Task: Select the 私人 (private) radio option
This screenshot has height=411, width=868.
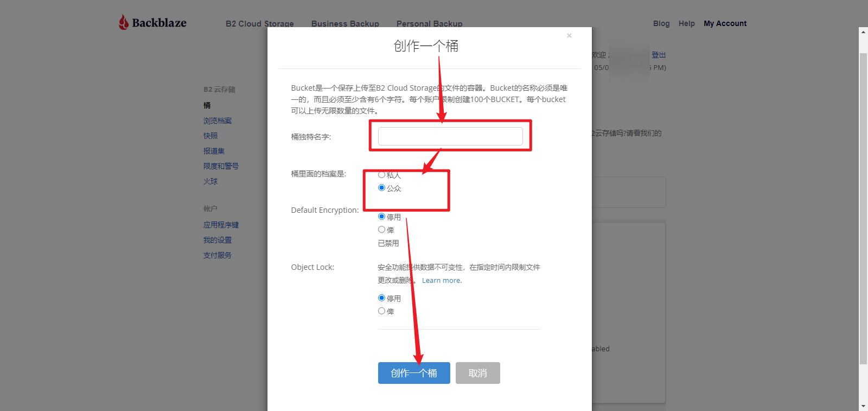Action: click(x=381, y=175)
